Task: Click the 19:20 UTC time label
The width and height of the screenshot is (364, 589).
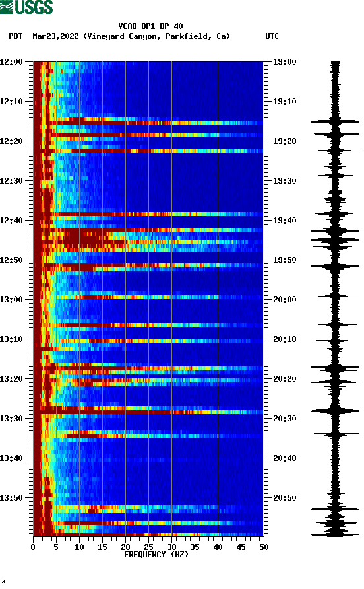Action: click(284, 141)
